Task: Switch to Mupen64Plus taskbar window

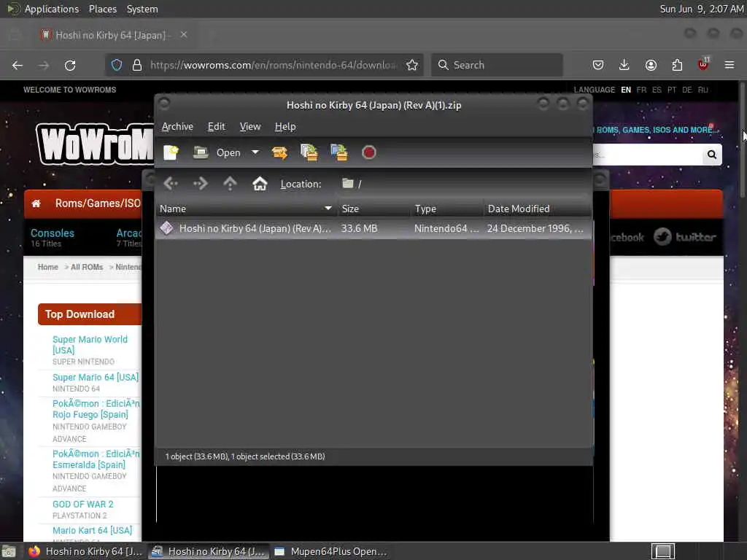Action: (332, 551)
